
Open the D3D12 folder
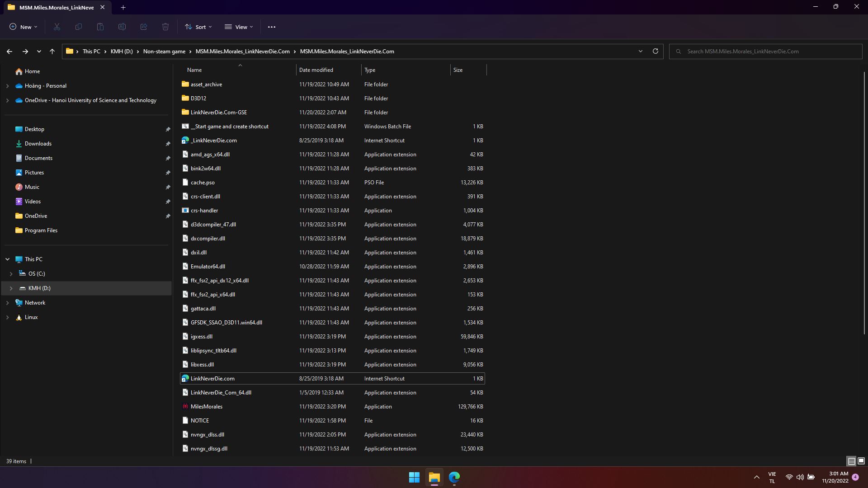[x=198, y=98]
